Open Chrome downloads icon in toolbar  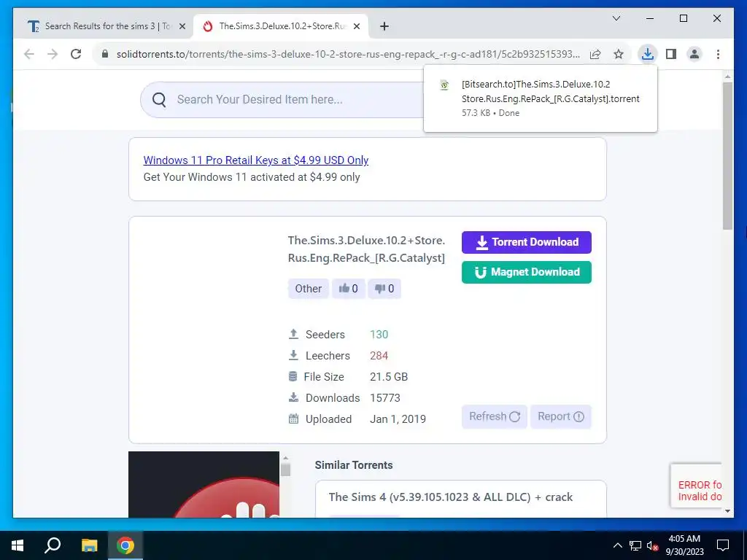click(647, 54)
